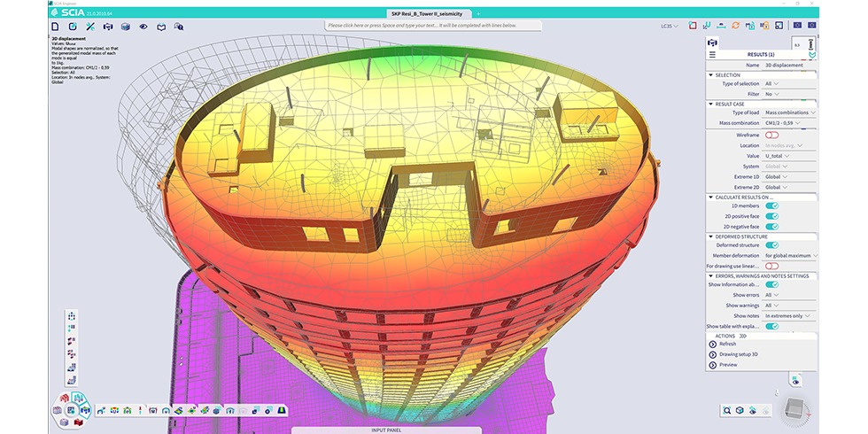The height and width of the screenshot is (434, 868).
Task: Disable the Deformed structure toggle
Action: 771,245
